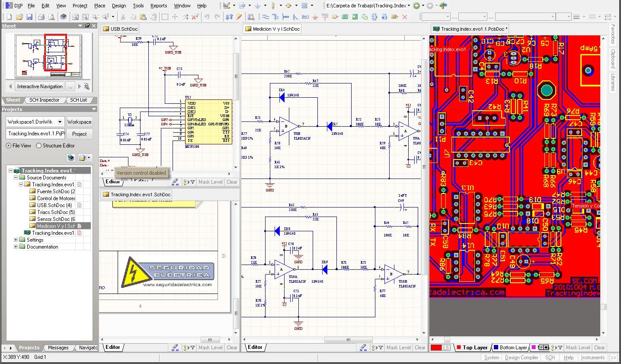Click the Interactive Navigation button
Screen dimensions: 621x364
click(40, 86)
